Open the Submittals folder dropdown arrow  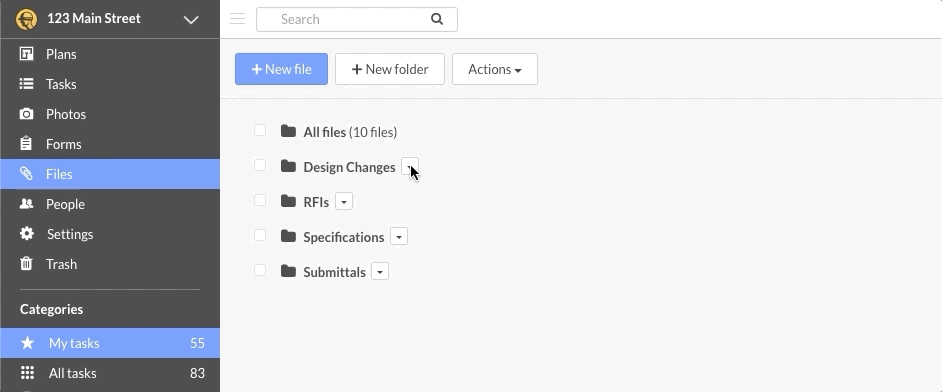(x=380, y=271)
